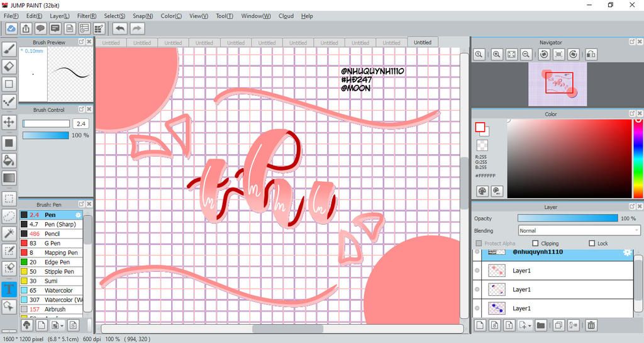Choose the Sumi brush
644x343 pixels.
(x=52, y=281)
